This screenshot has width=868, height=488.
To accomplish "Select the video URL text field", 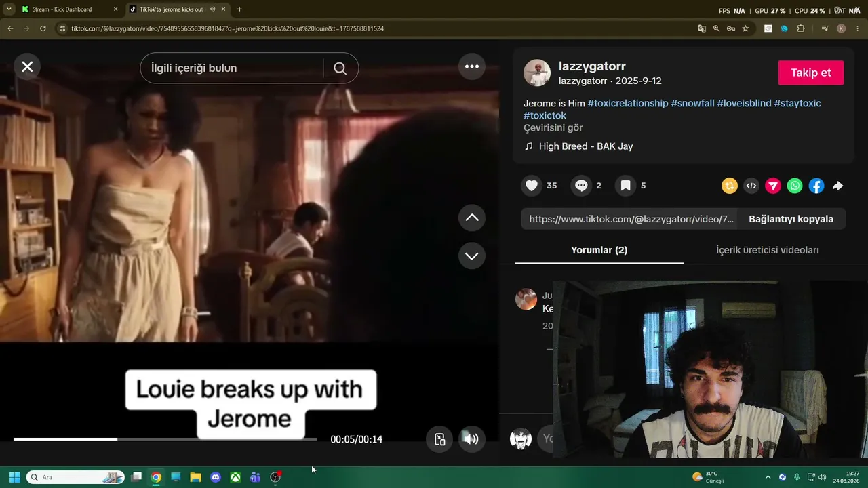I will [x=630, y=219].
